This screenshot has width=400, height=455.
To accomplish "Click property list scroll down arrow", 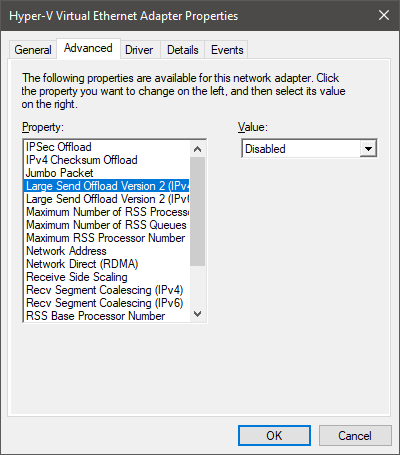I will click(198, 314).
